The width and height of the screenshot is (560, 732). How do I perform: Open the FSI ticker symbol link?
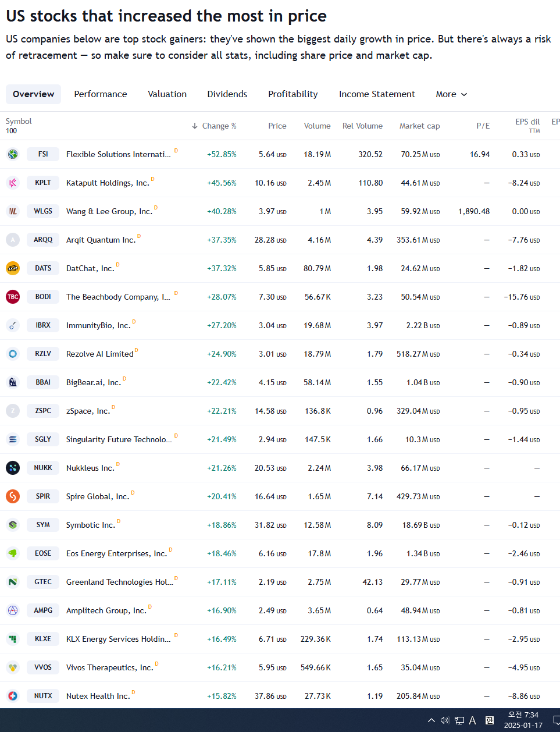(x=43, y=154)
